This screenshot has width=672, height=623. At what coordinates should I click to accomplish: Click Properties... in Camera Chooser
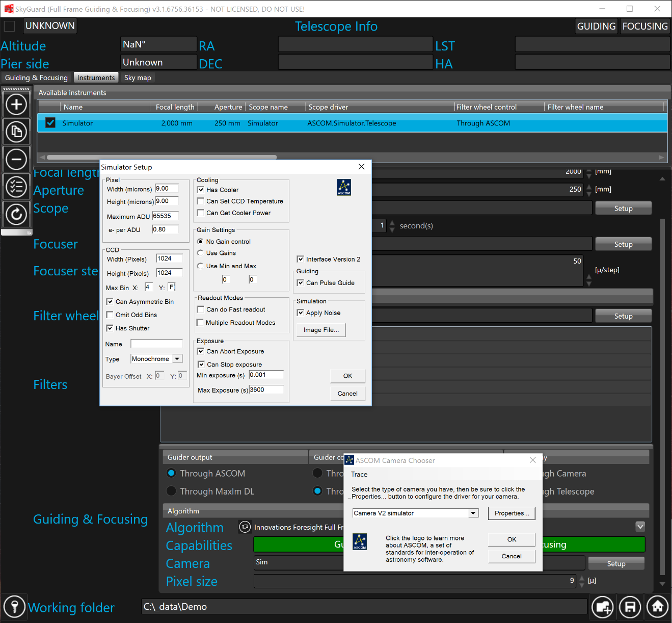[x=512, y=513]
